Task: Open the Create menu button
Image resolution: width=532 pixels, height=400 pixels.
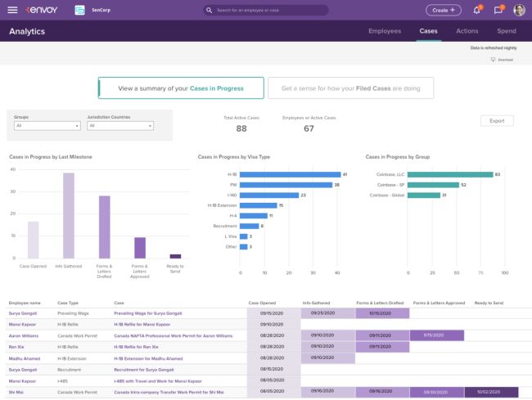Action: 443,10
